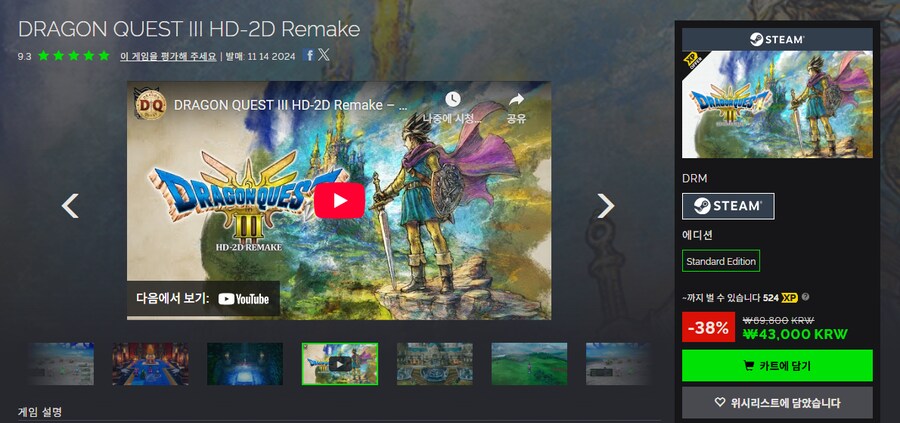Click the 다음에서 보기 YouTube button

[x=203, y=298]
